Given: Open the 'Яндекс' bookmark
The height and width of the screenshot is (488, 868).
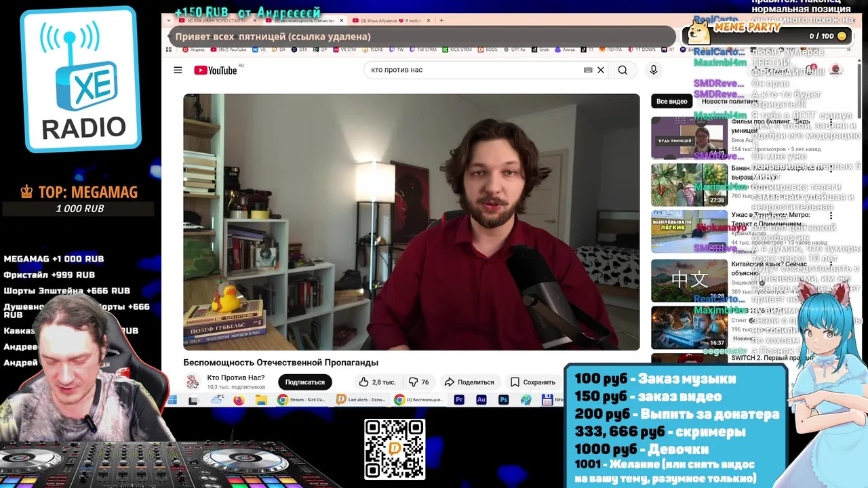Looking at the screenshot, I should pos(193,49).
